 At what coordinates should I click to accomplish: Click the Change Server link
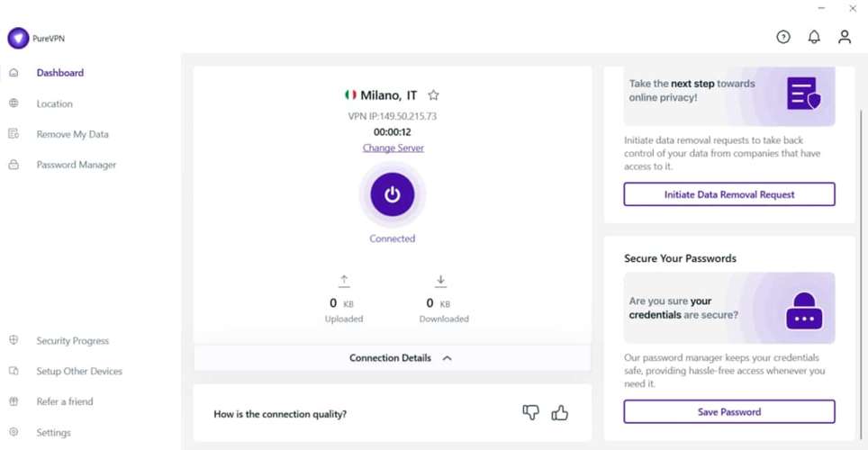393,148
